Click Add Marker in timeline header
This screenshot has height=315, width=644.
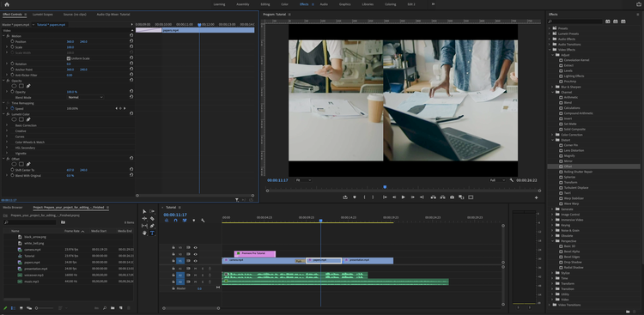click(194, 221)
